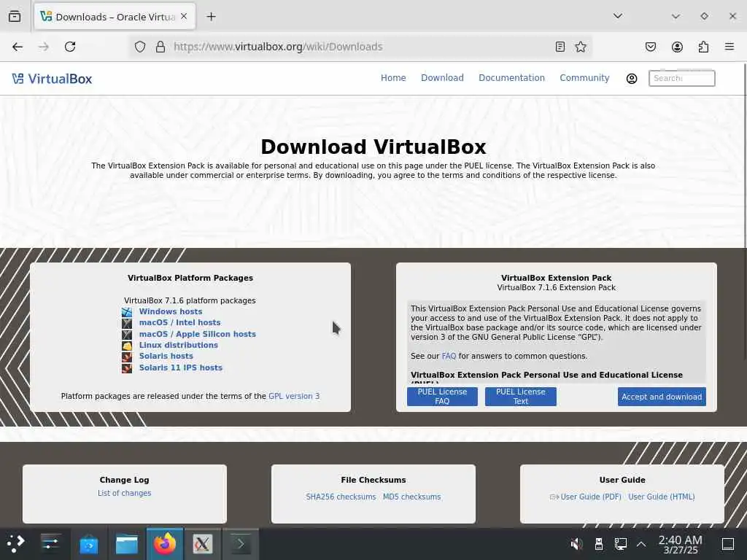Click the Firefox back arrow
Screen dimensions: 747x560
click(x=18, y=47)
